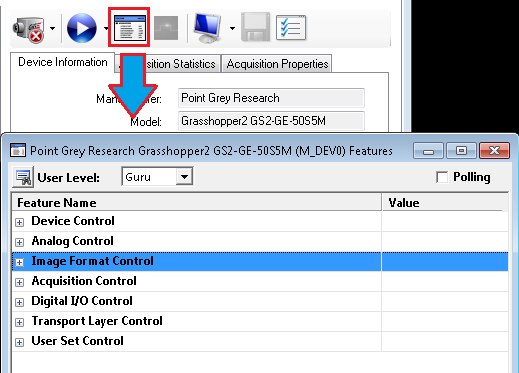Click the Model text field
Viewport: 519px width, 373px height.
[271, 121]
